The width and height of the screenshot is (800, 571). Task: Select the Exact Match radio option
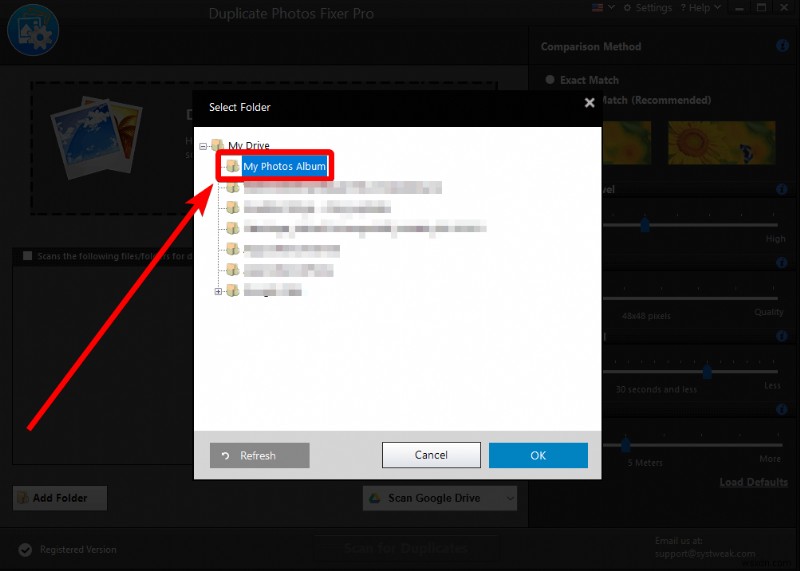coord(550,80)
